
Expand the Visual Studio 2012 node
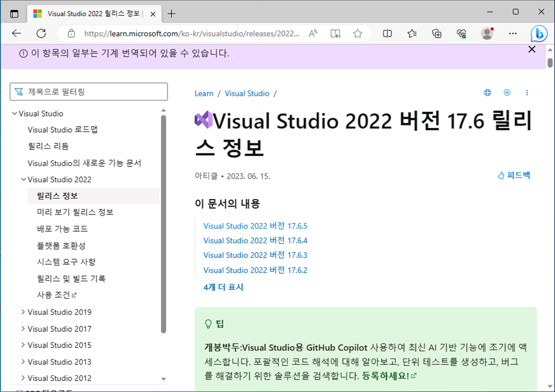click(23, 378)
